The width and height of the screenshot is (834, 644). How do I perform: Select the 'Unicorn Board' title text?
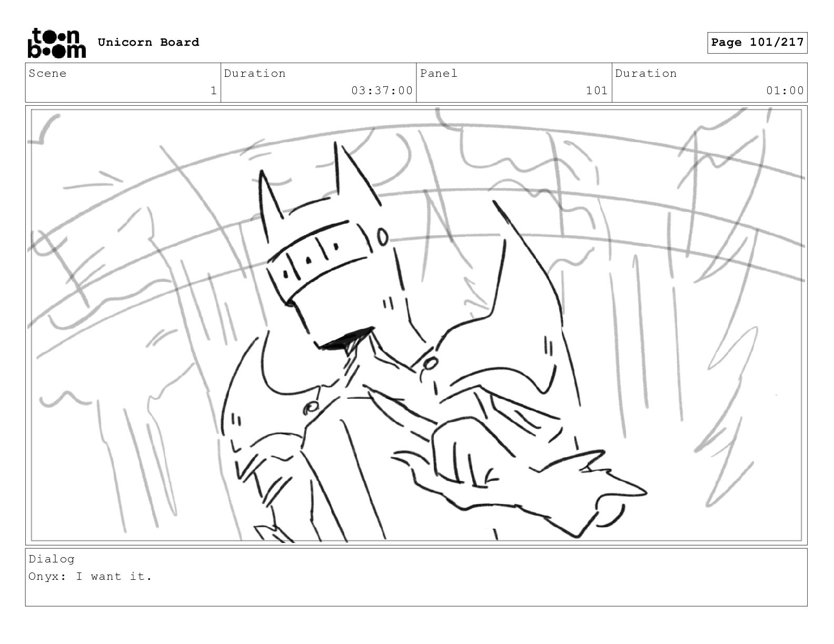148,42
